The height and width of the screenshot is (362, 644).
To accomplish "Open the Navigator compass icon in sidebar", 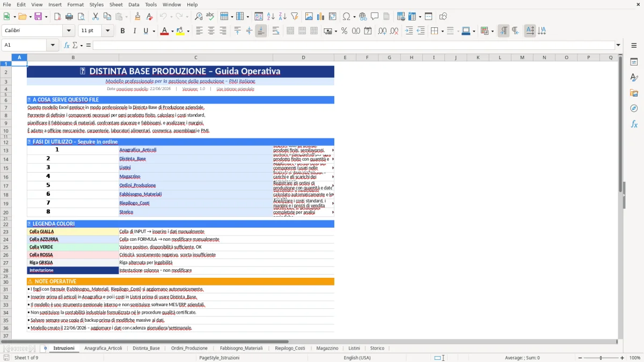I will click(634, 108).
